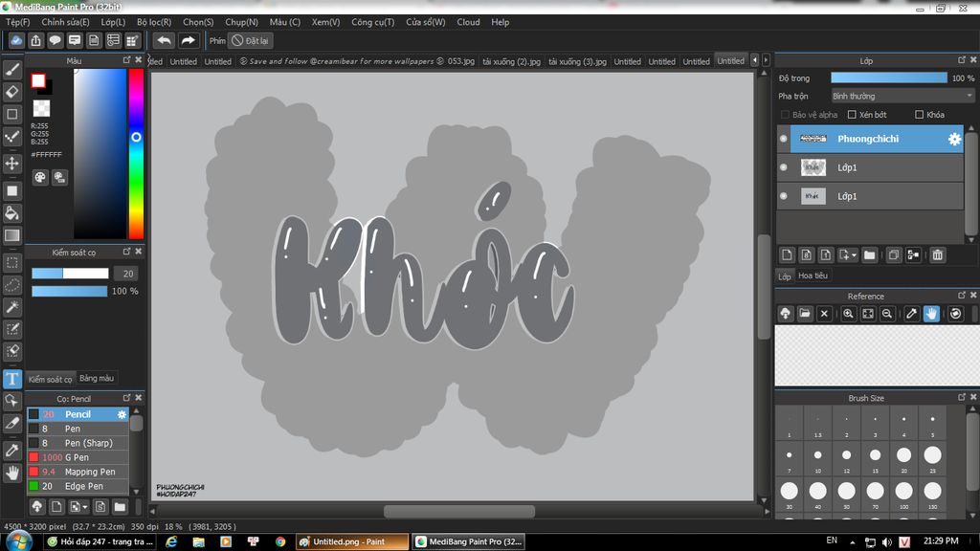Click the export share icon in toolbar
The image size is (980, 551).
point(35,40)
